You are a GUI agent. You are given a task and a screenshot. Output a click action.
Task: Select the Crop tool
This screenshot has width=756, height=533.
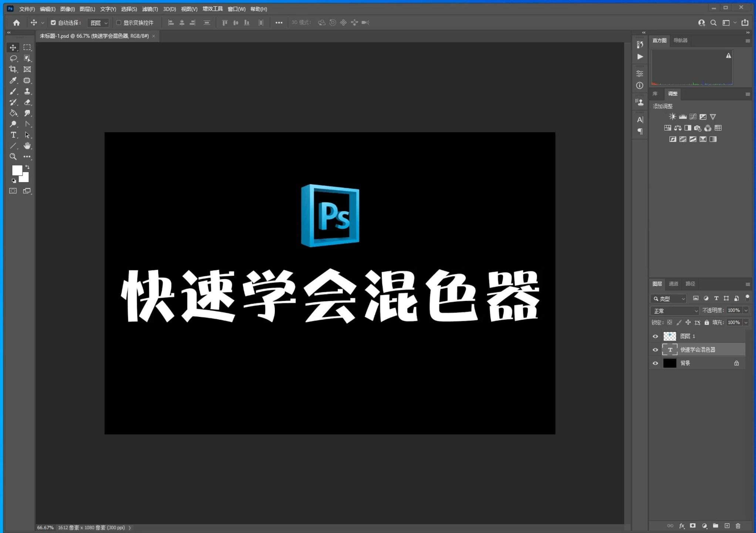pos(13,69)
